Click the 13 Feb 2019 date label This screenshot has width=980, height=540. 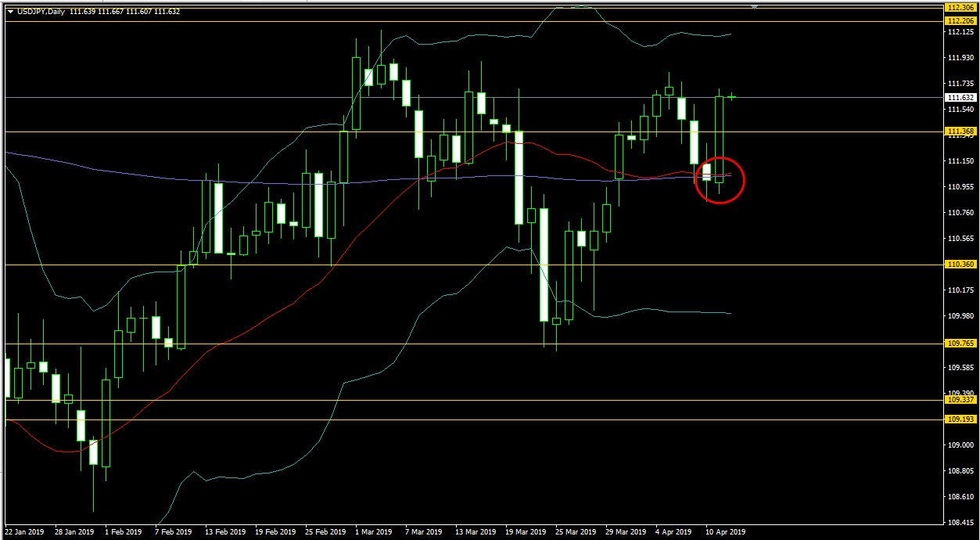tap(224, 532)
